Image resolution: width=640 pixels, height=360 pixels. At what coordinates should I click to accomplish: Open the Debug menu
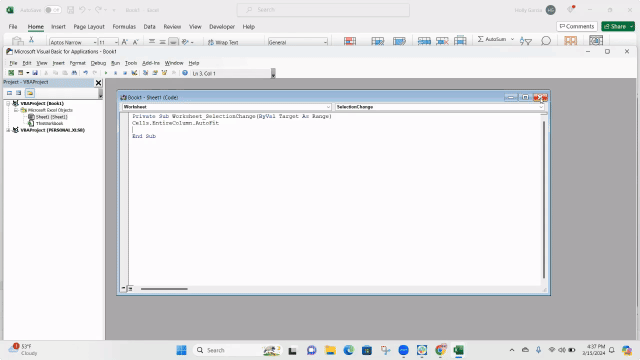click(98, 63)
